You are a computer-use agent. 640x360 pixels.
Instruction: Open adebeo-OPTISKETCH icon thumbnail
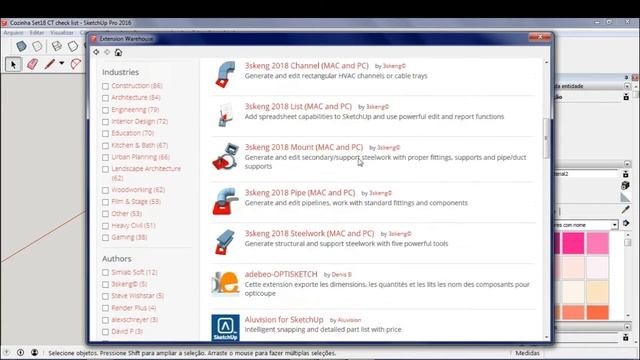click(225, 283)
